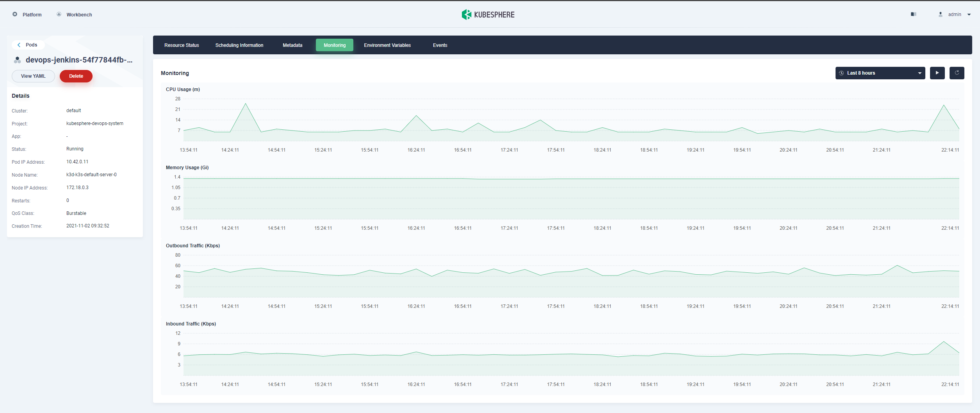The height and width of the screenshot is (413, 980).
Task: Click the View YAML button
Action: tap(33, 76)
